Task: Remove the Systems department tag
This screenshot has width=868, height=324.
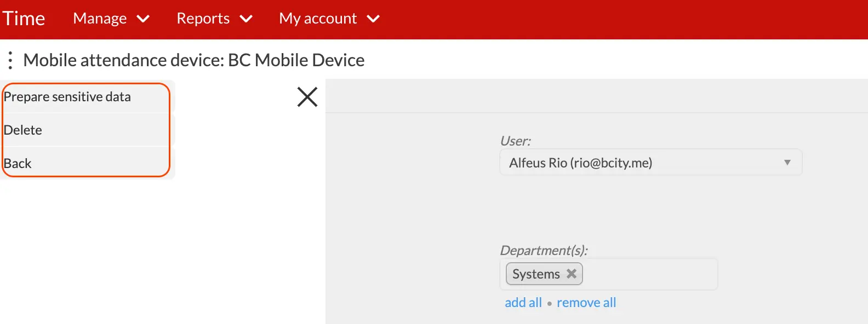Action: point(572,274)
